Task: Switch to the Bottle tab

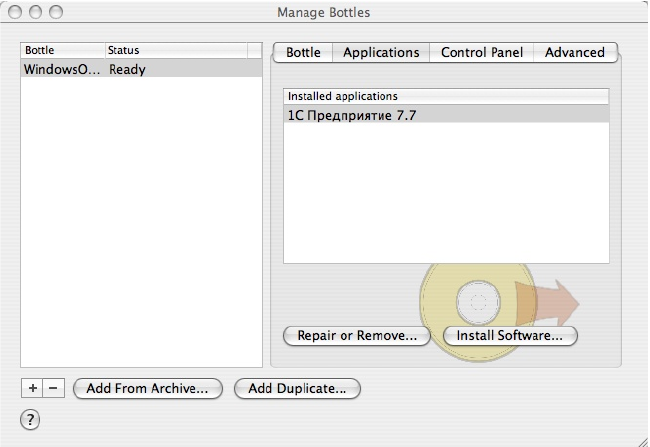Action: click(303, 52)
